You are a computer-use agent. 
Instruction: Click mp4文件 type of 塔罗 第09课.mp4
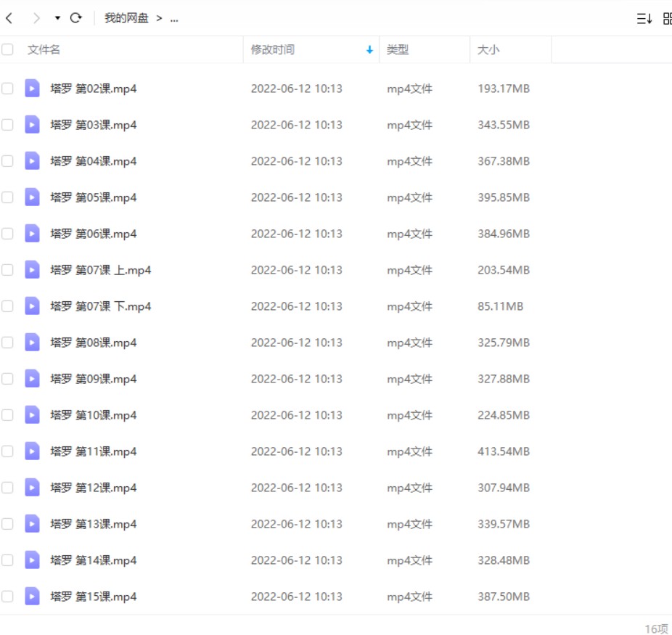410,380
